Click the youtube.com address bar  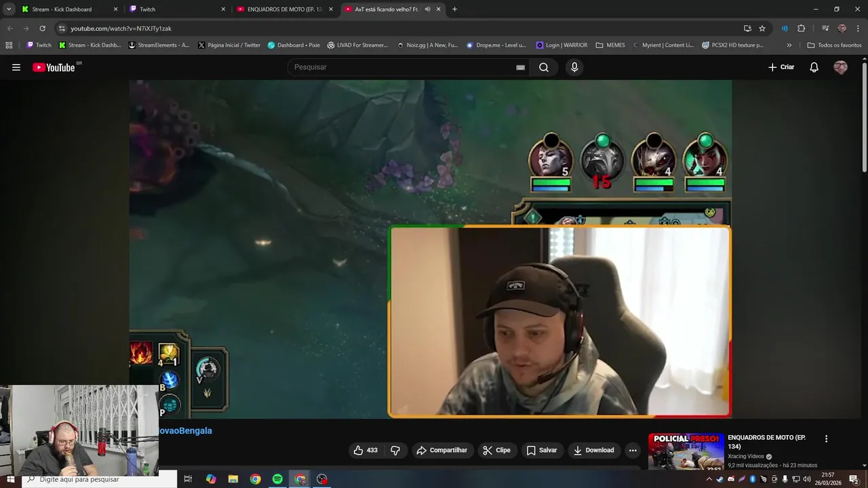(x=400, y=28)
